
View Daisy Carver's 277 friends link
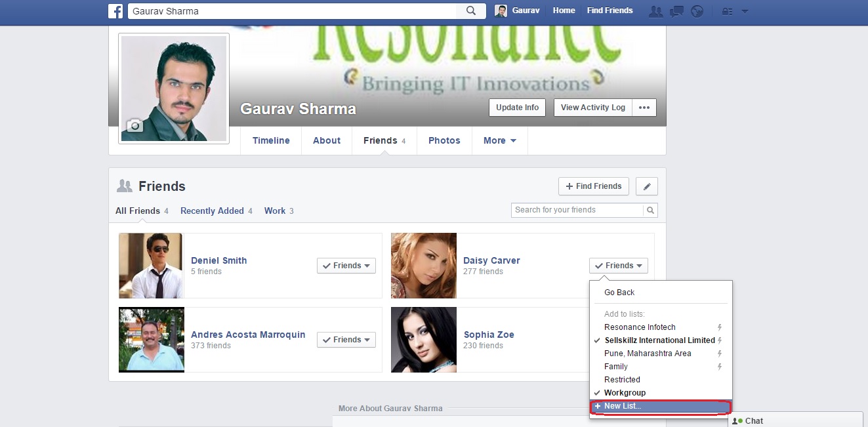click(x=483, y=272)
